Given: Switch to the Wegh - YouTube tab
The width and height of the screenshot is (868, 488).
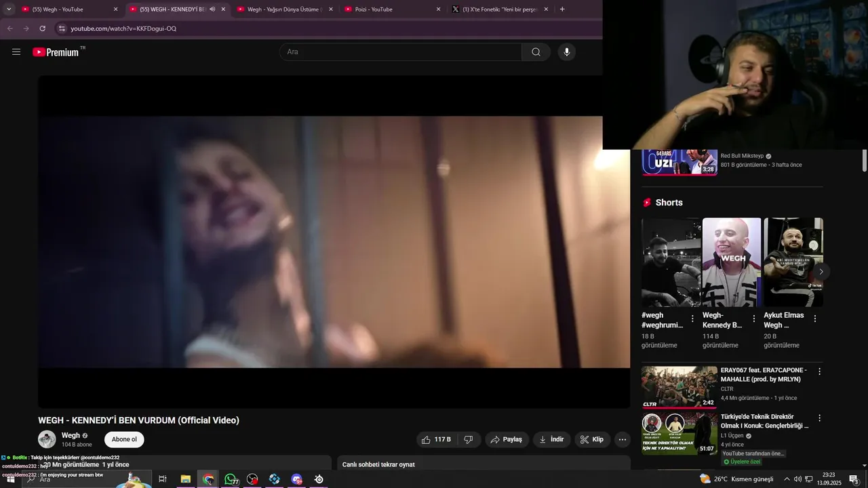Looking at the screenshot, I should 70,9.
